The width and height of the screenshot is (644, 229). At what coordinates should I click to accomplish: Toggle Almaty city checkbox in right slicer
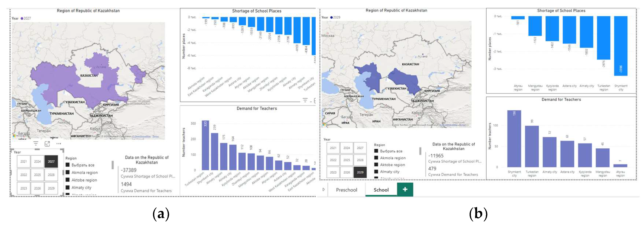tap(376, 172)
